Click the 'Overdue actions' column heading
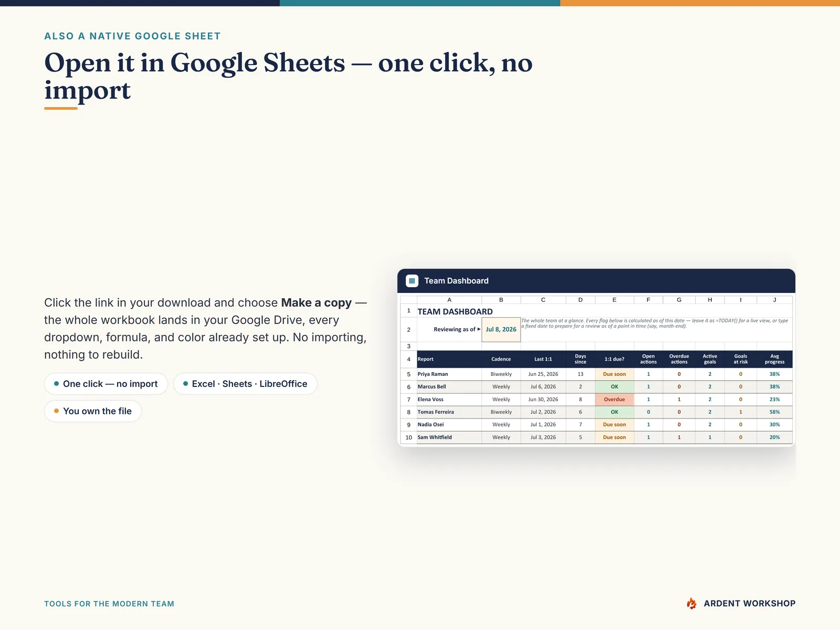This screenshot has height=630, width=840. tap(679, 359)
